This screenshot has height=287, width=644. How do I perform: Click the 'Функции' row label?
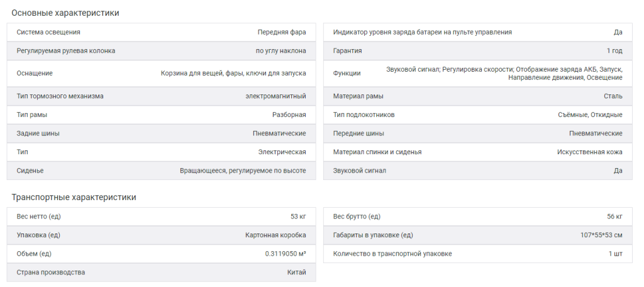coord(347,73)
